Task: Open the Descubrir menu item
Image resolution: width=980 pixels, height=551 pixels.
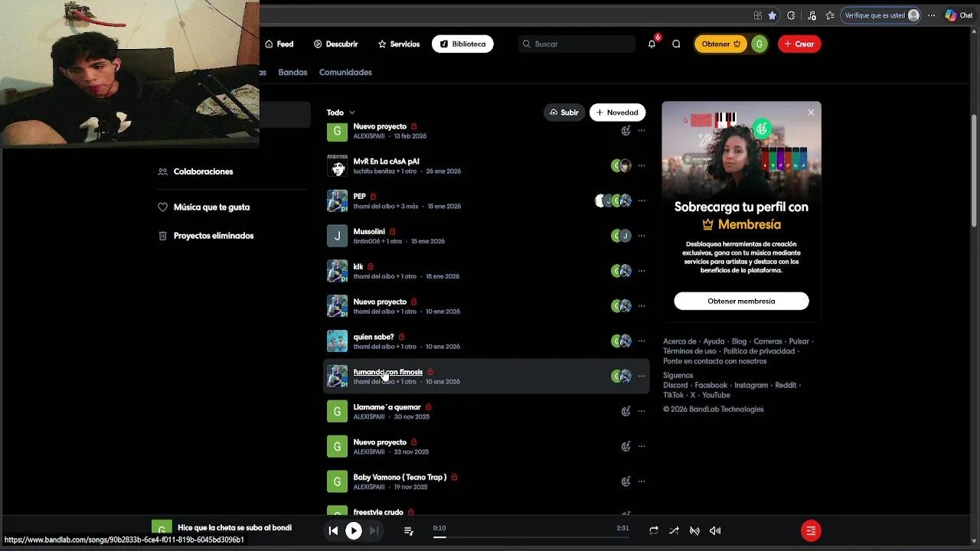Action: coord(335,44)
